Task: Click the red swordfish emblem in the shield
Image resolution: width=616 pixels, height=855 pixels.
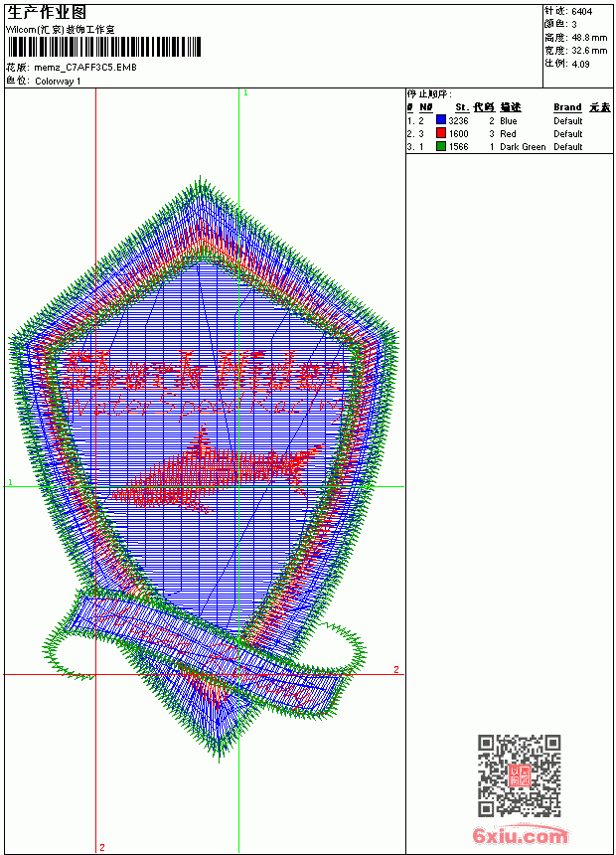Action: [217, 470]
